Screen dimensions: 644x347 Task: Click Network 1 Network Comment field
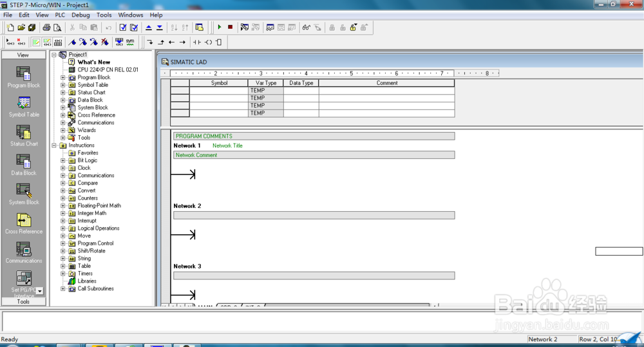pos(314,155)
